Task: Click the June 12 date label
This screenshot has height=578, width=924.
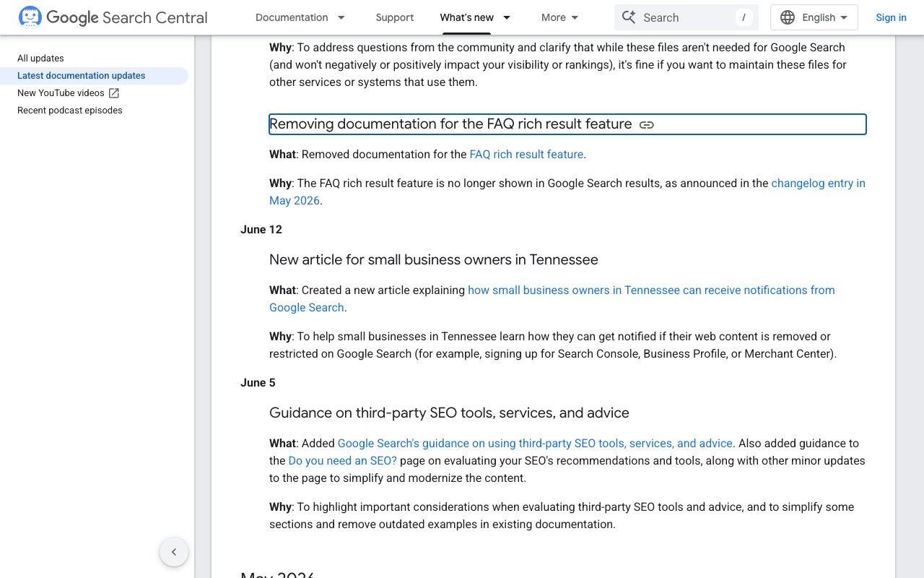Action: [261, 230]
